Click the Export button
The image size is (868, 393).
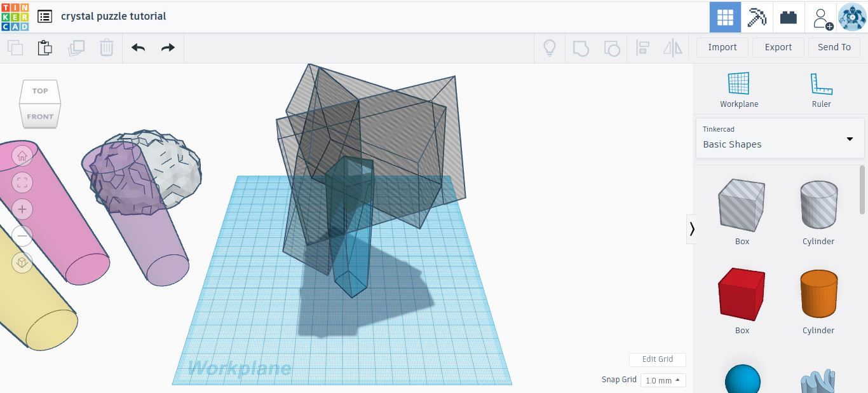tap(778, 47)
